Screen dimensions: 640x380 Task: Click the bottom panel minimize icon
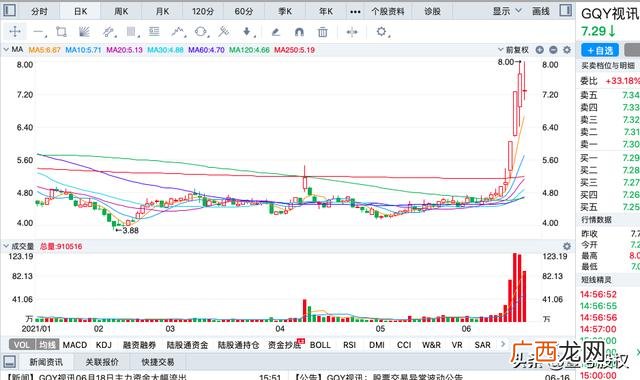tap(9, 362)
